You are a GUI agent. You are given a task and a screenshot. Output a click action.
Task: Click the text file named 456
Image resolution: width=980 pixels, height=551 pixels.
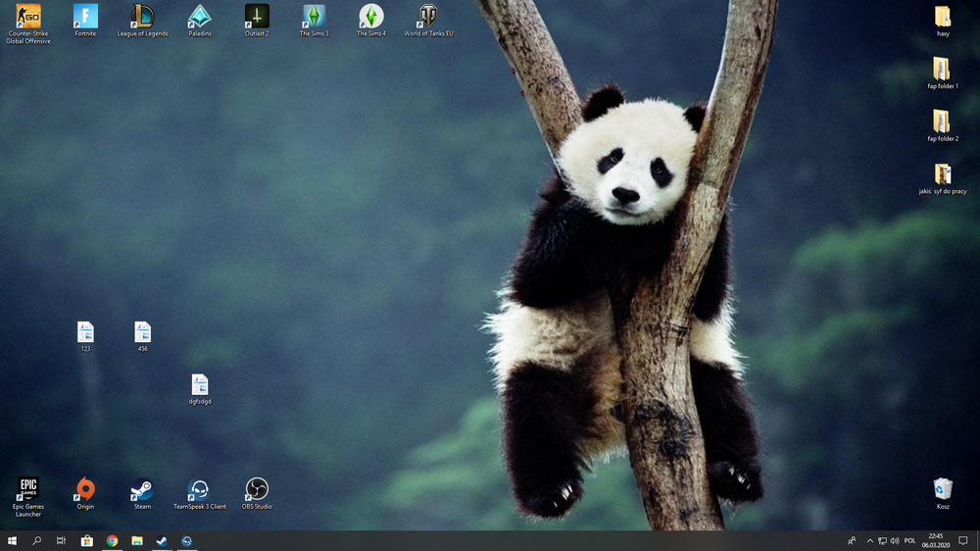point(142,336)
